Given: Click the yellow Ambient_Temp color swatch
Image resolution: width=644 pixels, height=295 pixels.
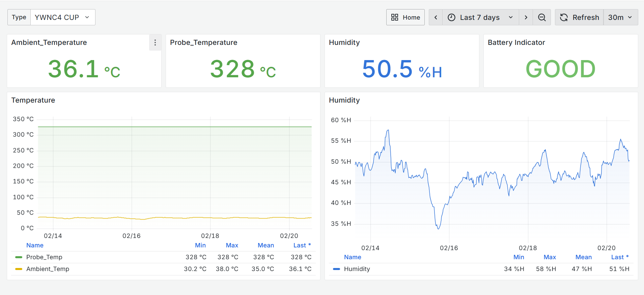Looking at the screenshot, I should pyautogui.click(x=19, y=269).
